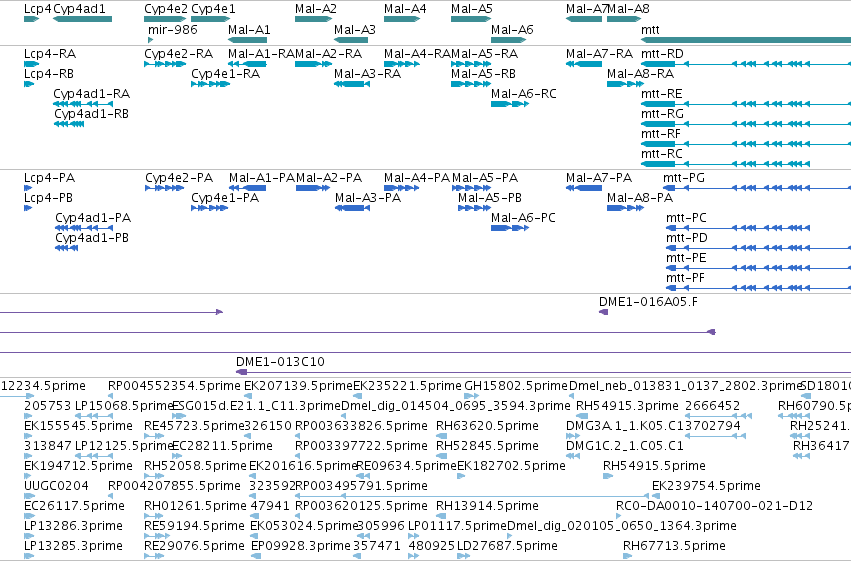Select the Mal-A3 gene label
The width and height of the screenshot is (851, 561).
pos(354,30)
